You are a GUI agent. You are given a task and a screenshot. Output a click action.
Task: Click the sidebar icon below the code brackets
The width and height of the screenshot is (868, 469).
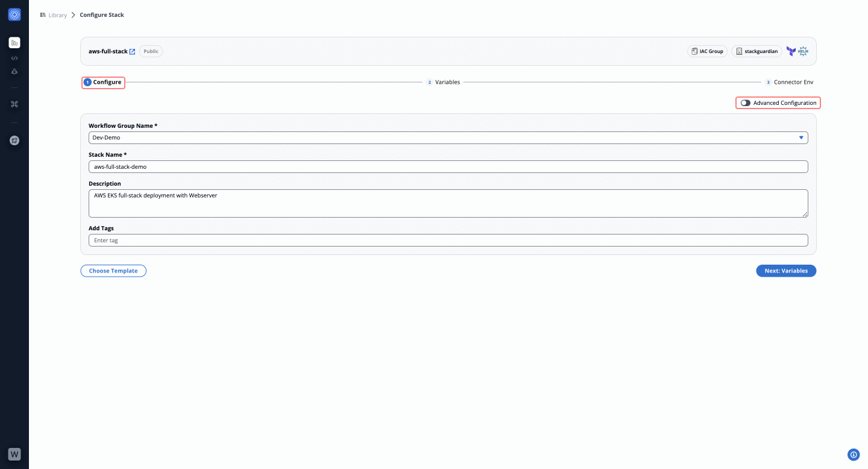point(14,72)
